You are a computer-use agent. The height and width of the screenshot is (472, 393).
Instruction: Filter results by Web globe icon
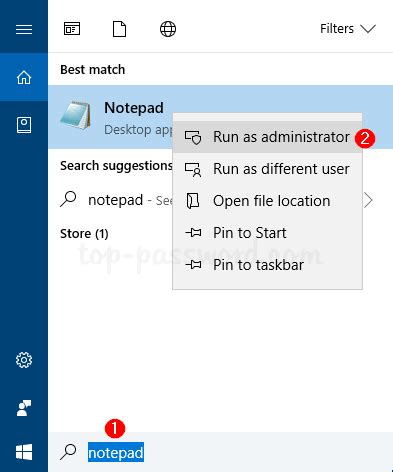click(168, 29)
